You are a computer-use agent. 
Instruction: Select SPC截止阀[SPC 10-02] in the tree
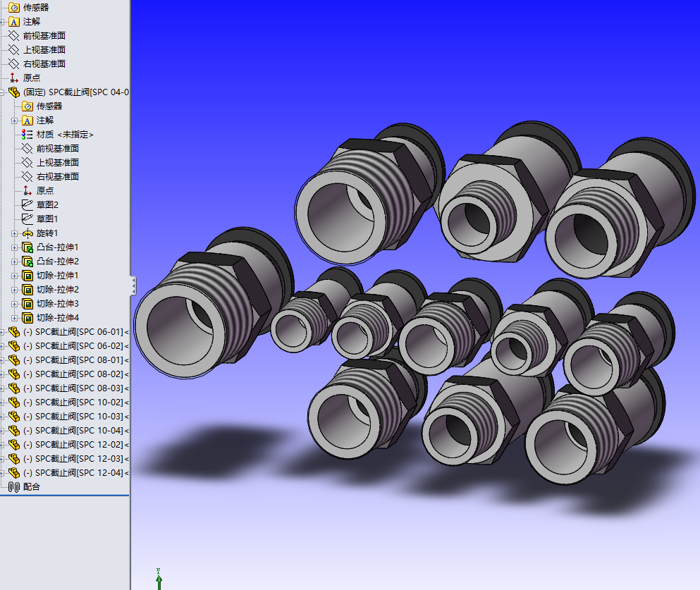76,402
